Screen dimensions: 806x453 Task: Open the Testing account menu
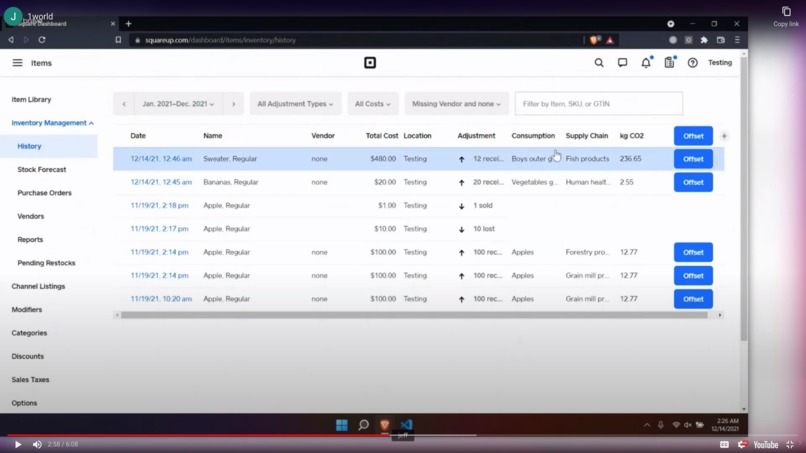coord(720,63)
